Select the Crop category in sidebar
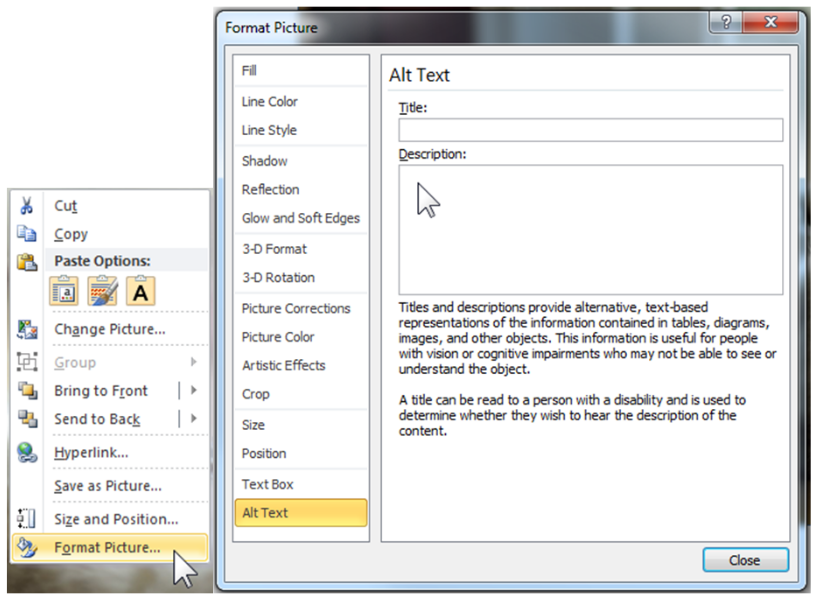816x595 pixels. pyautogui.click(x=256, y=394)
